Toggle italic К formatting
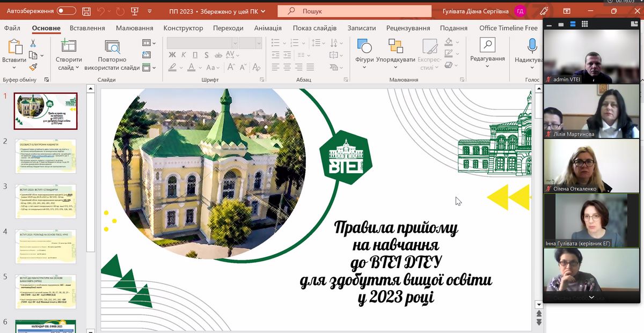Screen dimensions: 644x333 coord(184,55)
